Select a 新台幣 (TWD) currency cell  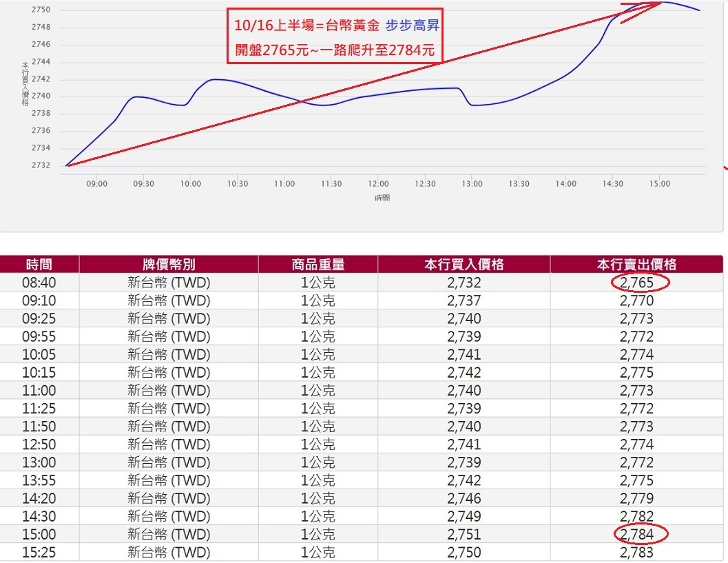169,281
